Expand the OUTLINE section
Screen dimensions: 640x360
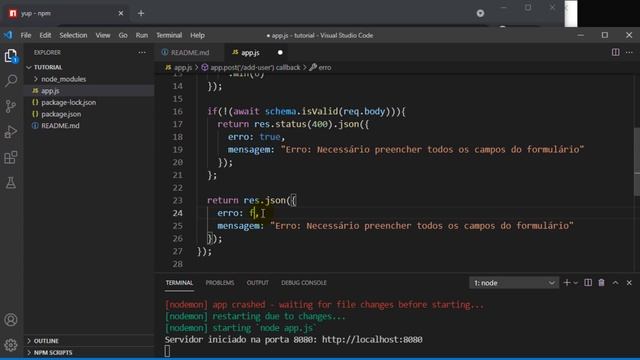click(x=46, y=340)
